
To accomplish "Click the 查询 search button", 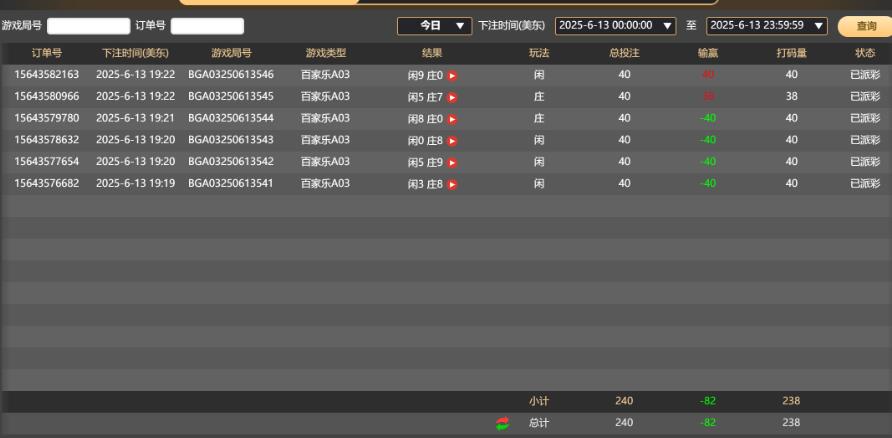I will tap(865, 26).
